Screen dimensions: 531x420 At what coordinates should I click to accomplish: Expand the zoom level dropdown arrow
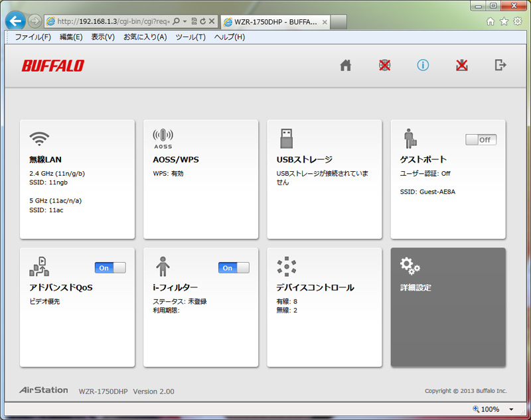click(x=510, y=409)
